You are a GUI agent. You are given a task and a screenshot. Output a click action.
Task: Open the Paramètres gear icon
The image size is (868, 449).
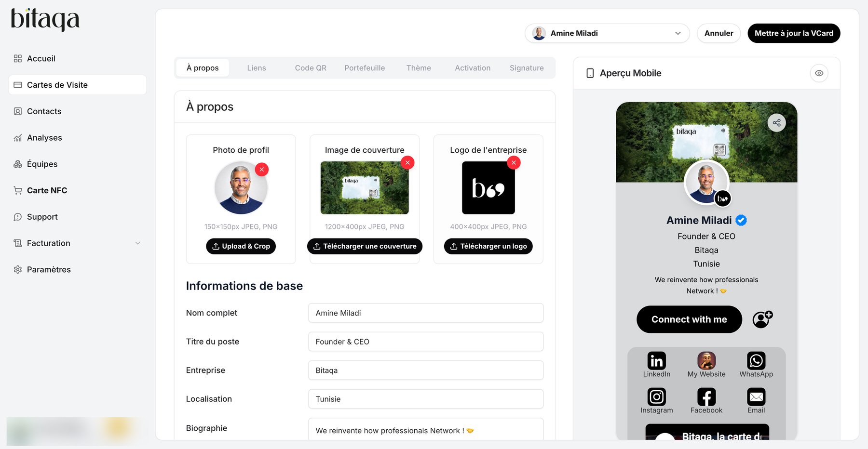coord(18,269)
